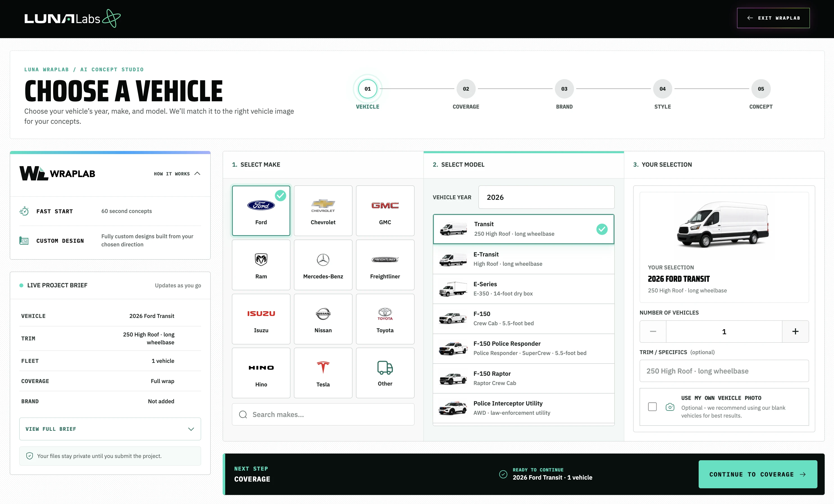Decrease number of vehicles
This screenshot has height=504, width=834.
coord(653,331)
